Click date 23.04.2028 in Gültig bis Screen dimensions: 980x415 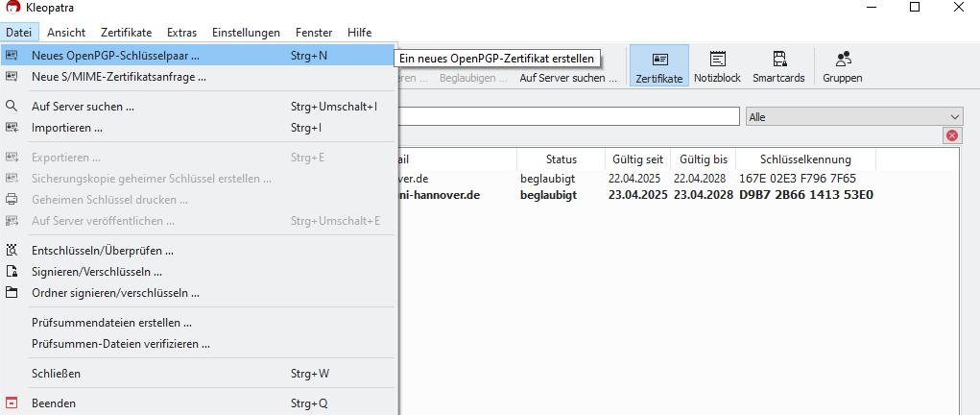click(704, 195)
